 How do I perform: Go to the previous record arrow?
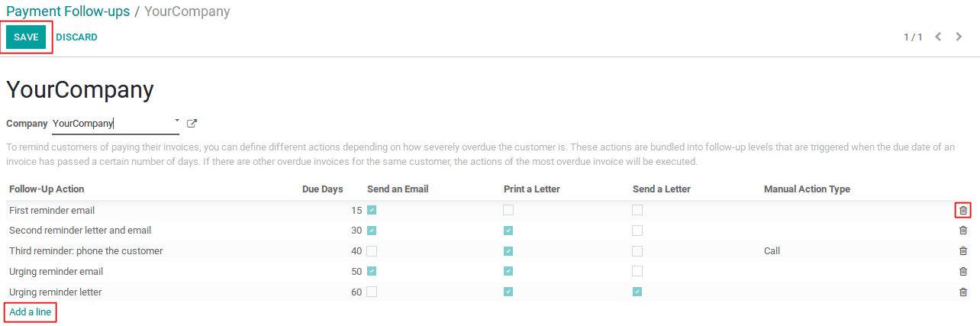(x=938, y=37)
